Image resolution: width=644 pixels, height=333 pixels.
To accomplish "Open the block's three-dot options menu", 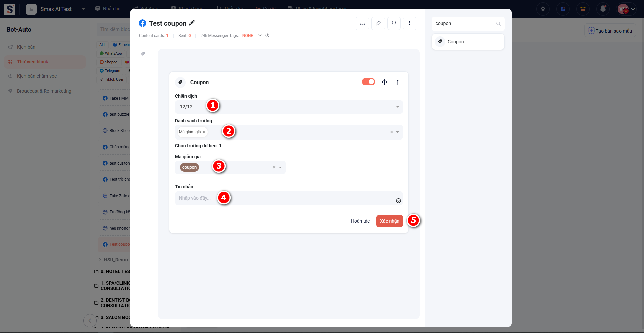I will pos(409,23).
